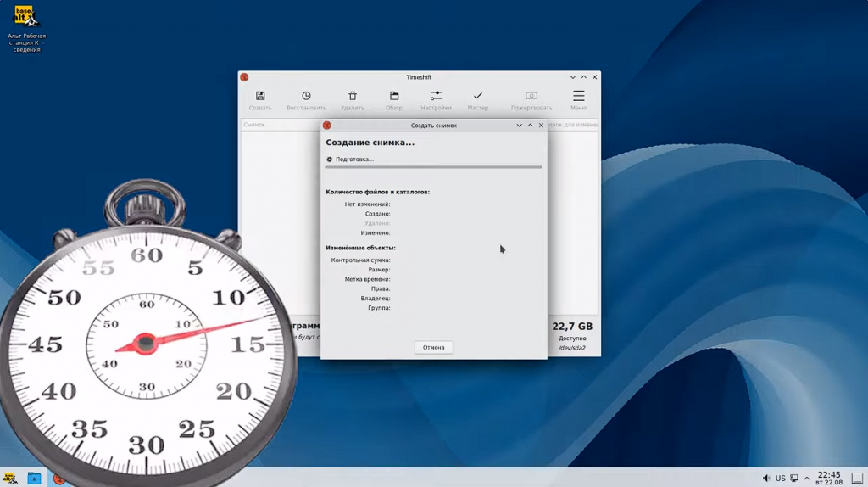Minimize the Timeshift window with its down chevron
The width and height of the screenshot is (868, 487).
tap(573, 77)
